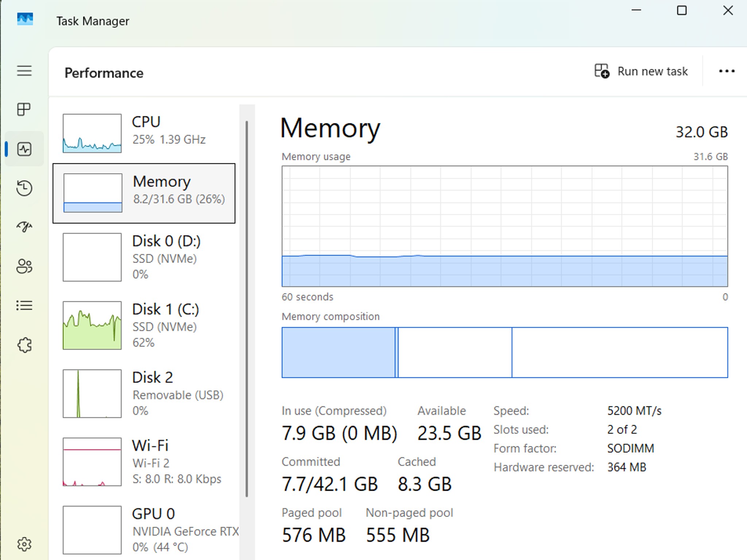Close the Task Manager window
747x560 pixels.
click(728, 10)
